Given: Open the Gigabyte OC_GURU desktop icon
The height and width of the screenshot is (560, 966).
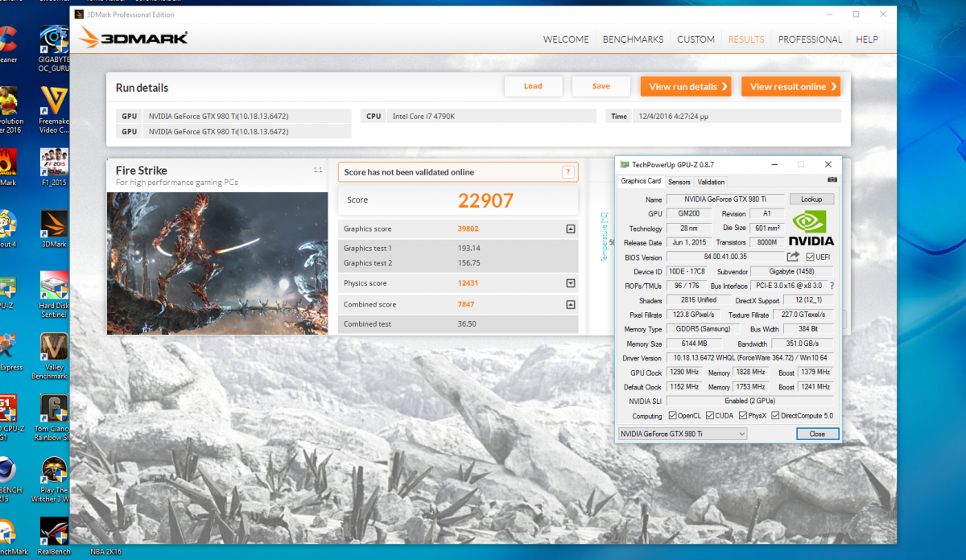Looking at the screenshot, I should point(53,48).
